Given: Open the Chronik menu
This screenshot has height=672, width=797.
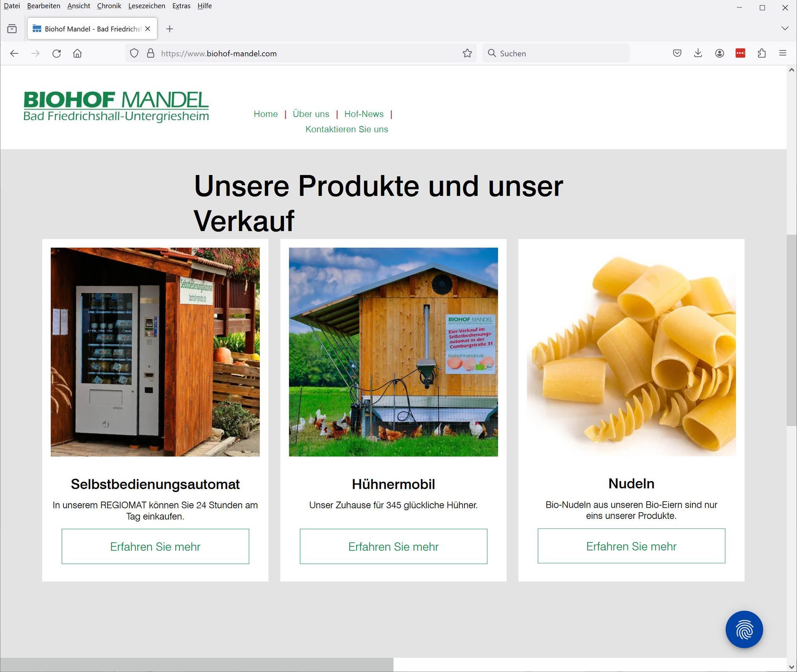Looking at the screenshot, I should pyautogui.click(x=109, y=6).
